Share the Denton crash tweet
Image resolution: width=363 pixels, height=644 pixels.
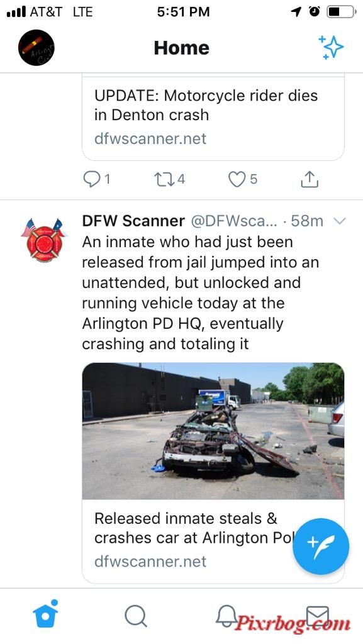click(310, 179)
